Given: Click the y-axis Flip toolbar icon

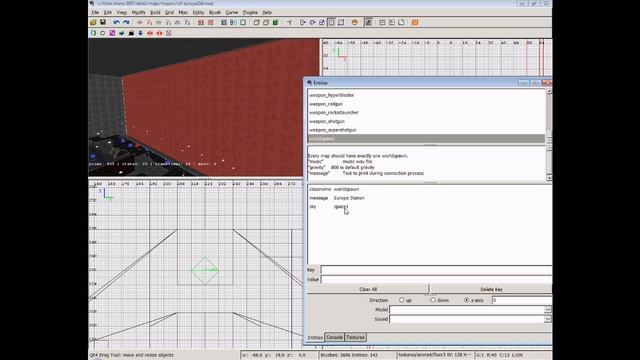Looking at the screenshot, I should pos(158,22).
